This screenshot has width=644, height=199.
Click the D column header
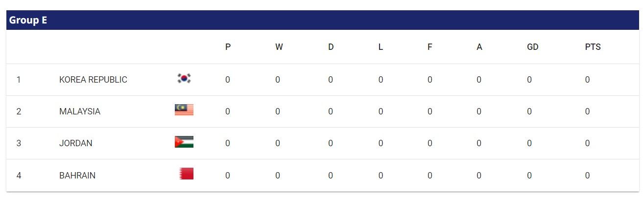click(331, 47)
